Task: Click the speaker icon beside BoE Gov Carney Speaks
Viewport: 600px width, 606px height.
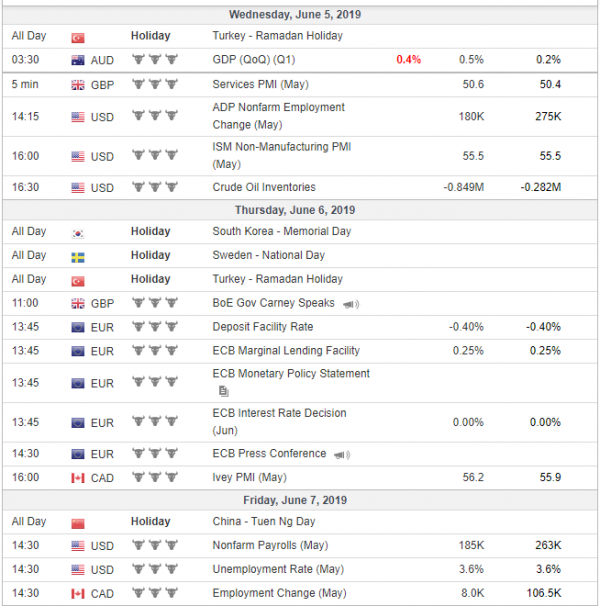Action: (351, 305)
